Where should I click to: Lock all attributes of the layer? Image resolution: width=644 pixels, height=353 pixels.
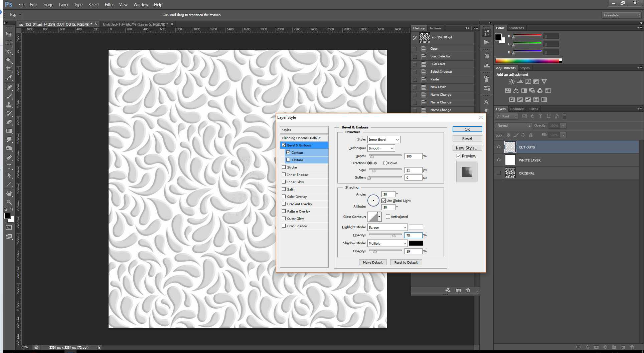531,135
